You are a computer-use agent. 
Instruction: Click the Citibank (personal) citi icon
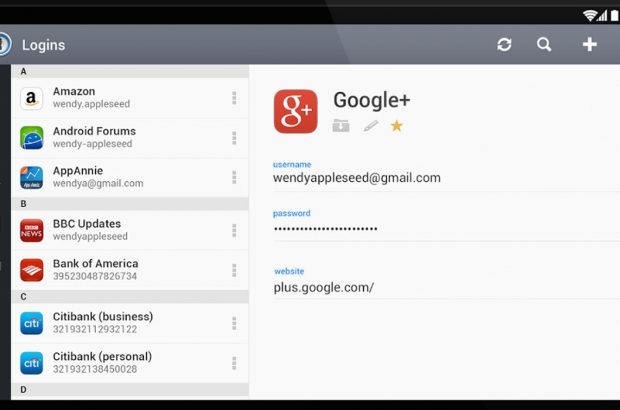pos(32,363)
